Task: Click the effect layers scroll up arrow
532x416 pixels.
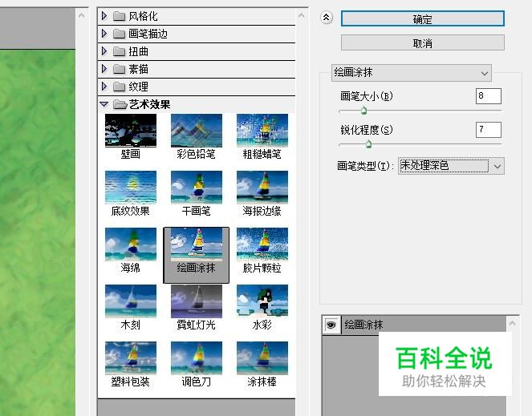Action: coord(512,324)
